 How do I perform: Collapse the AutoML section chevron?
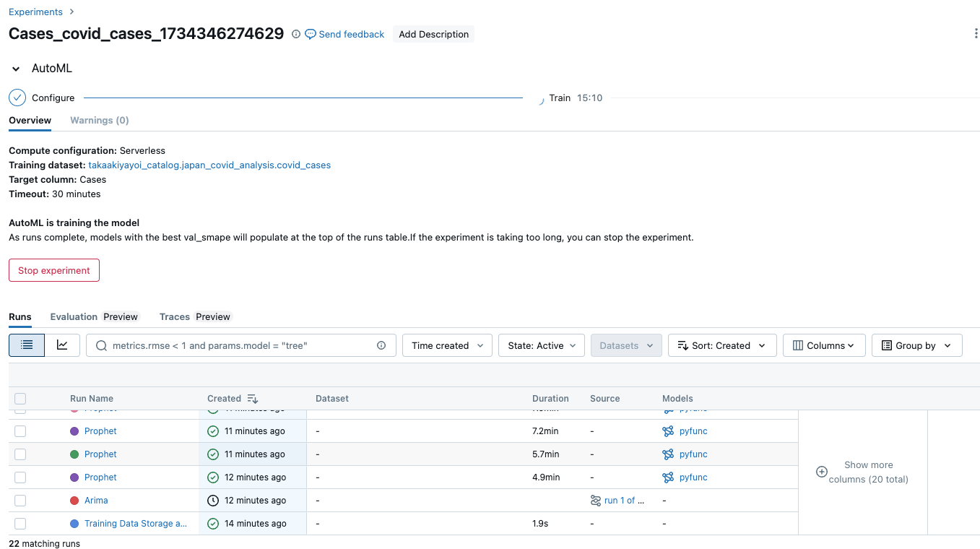(15, 68)
